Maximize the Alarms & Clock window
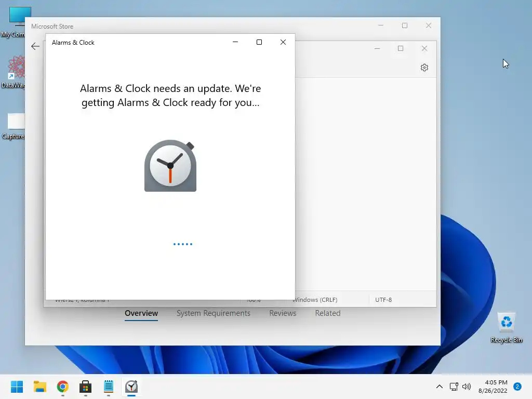Screen dimensions: 532x399 pyautogui.click(x=259, y=42)
